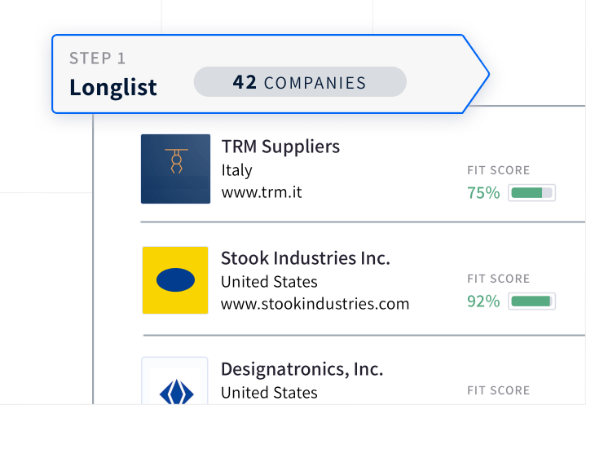Visit the www.stookindustries.com website link

pos(315,303)
